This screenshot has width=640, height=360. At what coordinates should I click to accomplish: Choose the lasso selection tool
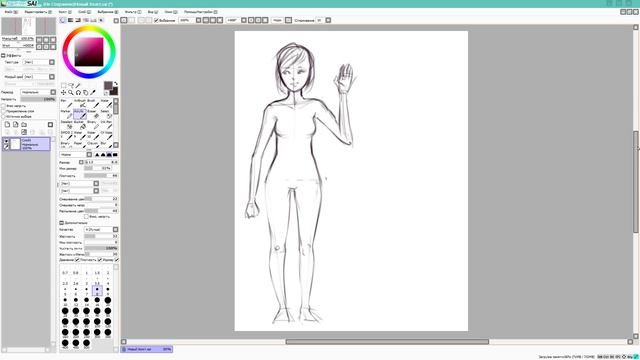(x=71, y=86)
